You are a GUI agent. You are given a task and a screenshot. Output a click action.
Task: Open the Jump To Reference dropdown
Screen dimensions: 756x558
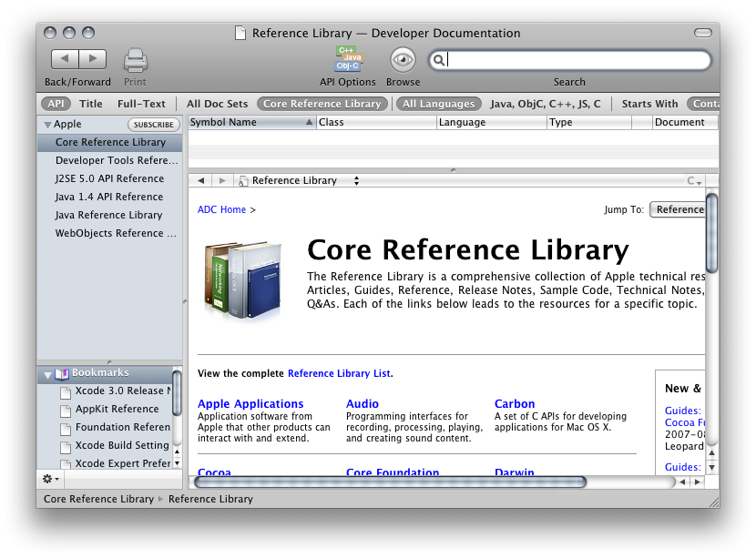[678, 209]
